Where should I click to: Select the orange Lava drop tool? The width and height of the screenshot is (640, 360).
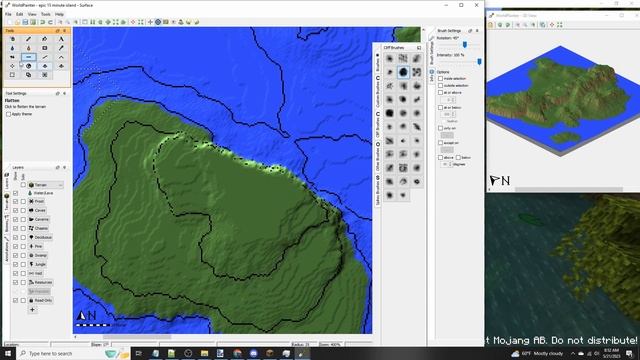(x=29, y=48)
